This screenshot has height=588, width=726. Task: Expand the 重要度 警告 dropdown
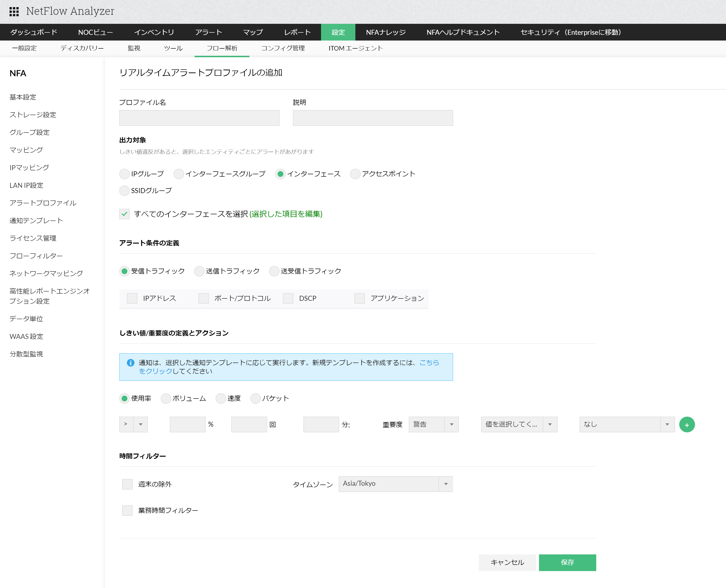point(434,425)
